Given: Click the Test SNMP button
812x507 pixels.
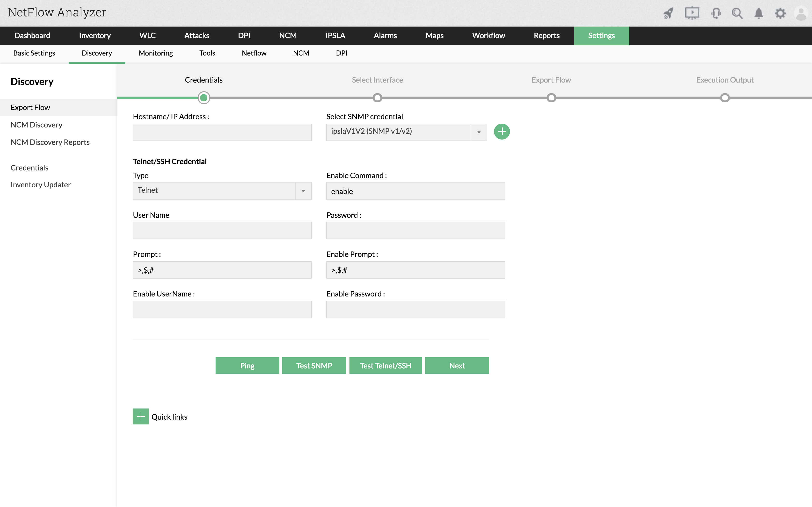Looking at the screenshot, I should (x=314, y=366).
